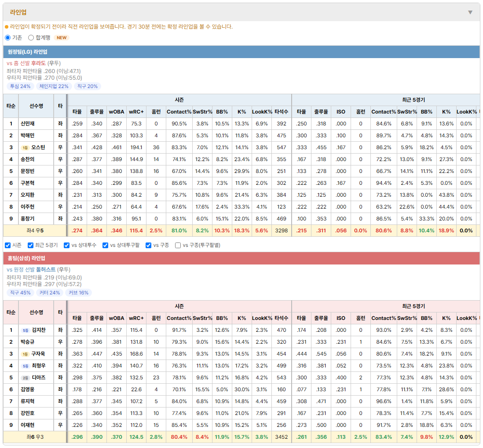Click player name 류지혁
This screenshot has width=483, height=448.
[x=27, y=401]
